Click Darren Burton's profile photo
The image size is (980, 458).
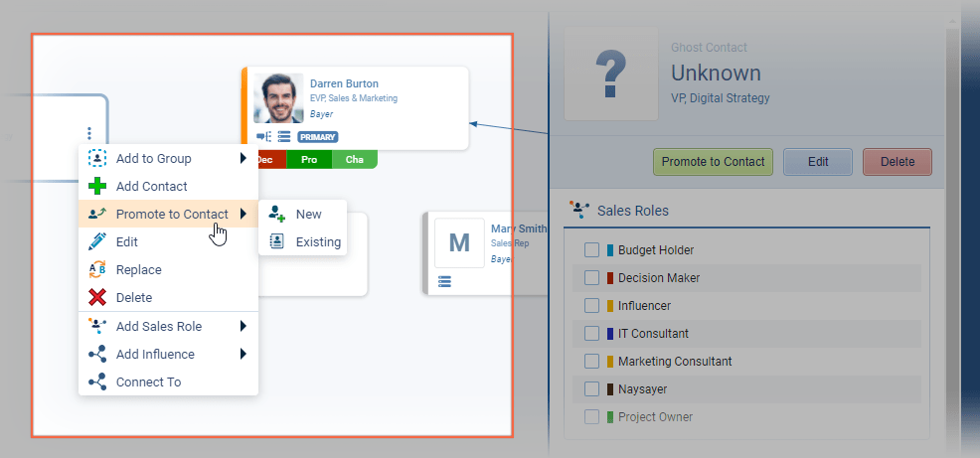[278, 98]
